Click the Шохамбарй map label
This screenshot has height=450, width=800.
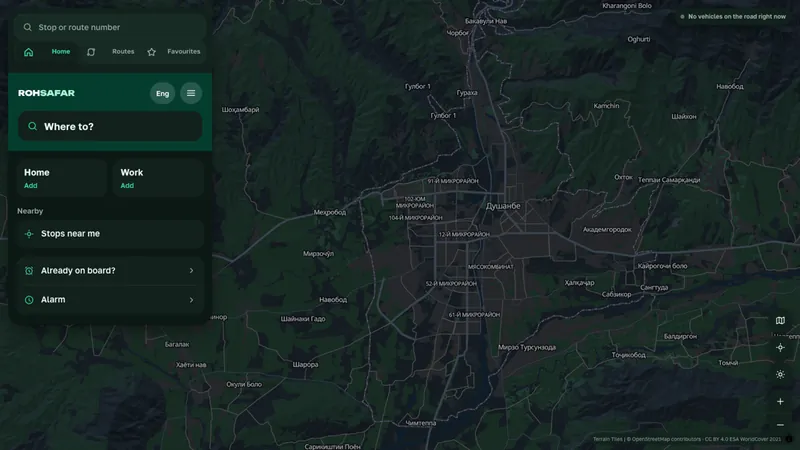(240, 110)
